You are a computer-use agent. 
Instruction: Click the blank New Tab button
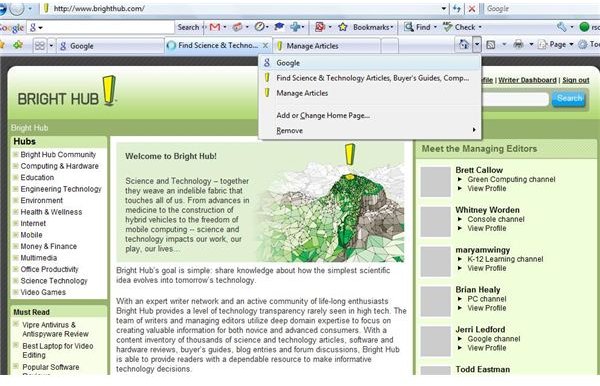pyautogui.click(x=390, y=46)
